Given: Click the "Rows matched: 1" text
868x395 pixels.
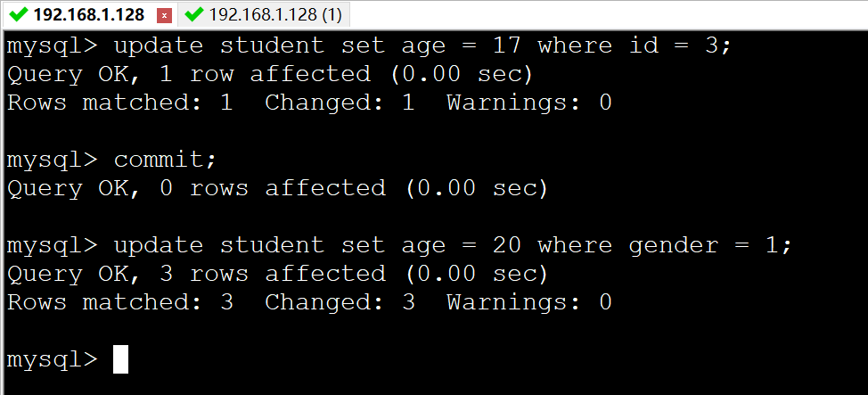Looking at the screenshot, I should [119, 103].
